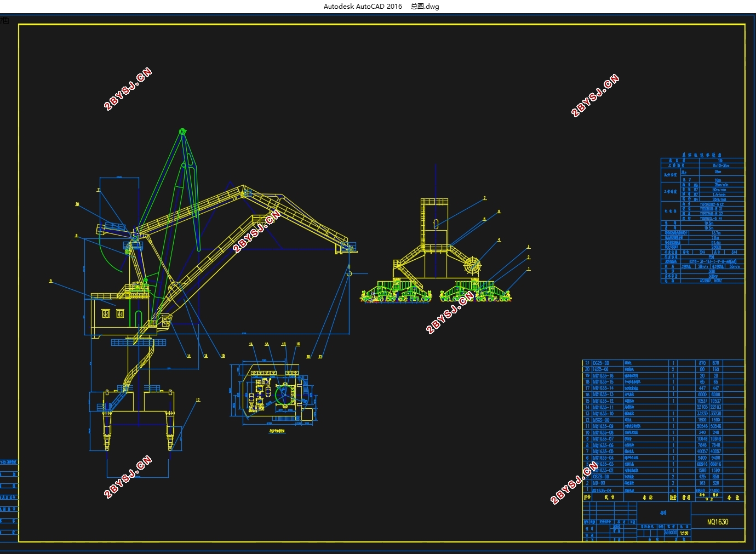Select the 总体性能参数表 table heading
This screenshot has width=756, height=554.
pyautogui.click(x=702, y=155)
